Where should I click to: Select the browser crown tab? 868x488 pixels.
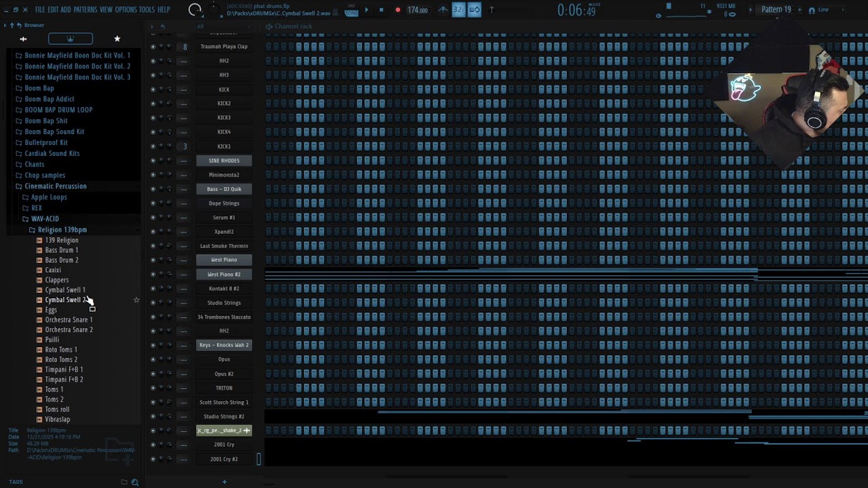pos(71,39)
